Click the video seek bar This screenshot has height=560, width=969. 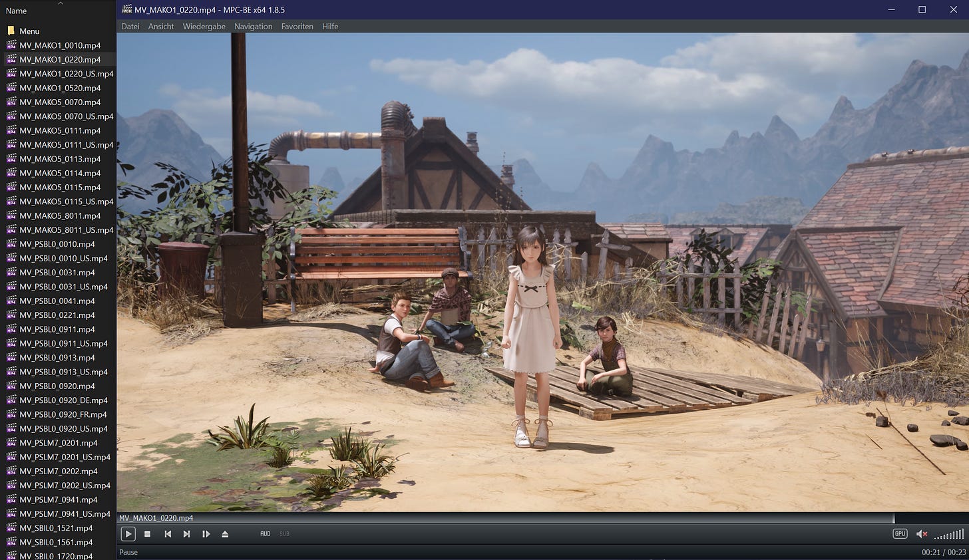542,517
